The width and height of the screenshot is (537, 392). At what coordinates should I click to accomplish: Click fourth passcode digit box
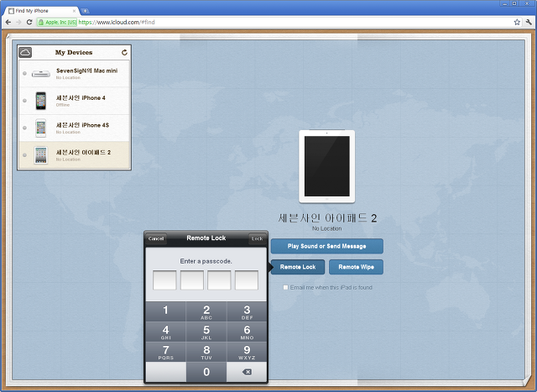tap(247, 280)
